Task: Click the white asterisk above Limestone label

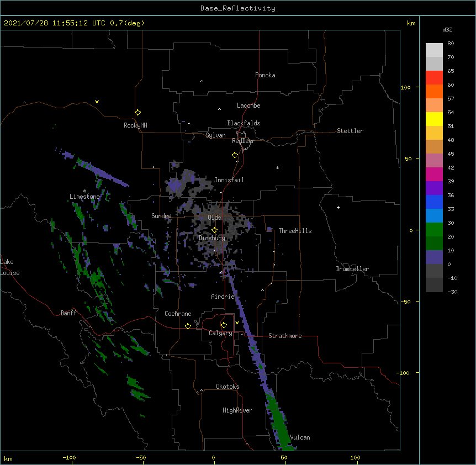Action: point(84,191)
